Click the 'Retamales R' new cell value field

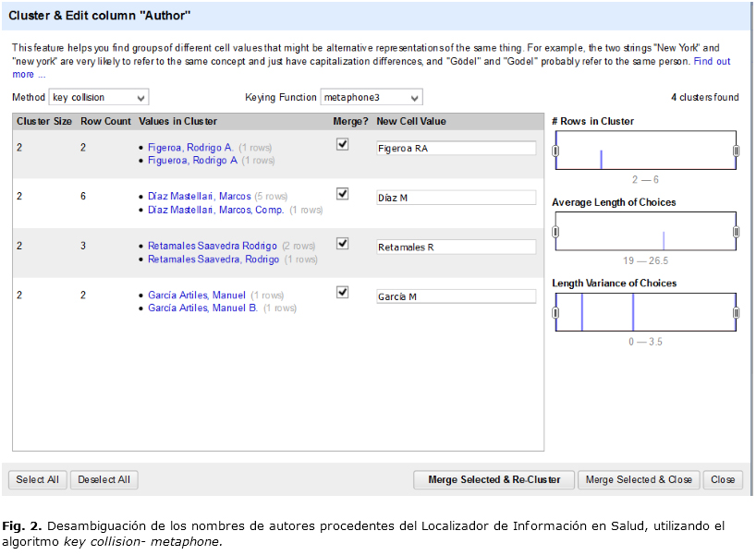[x=456, y=247]
